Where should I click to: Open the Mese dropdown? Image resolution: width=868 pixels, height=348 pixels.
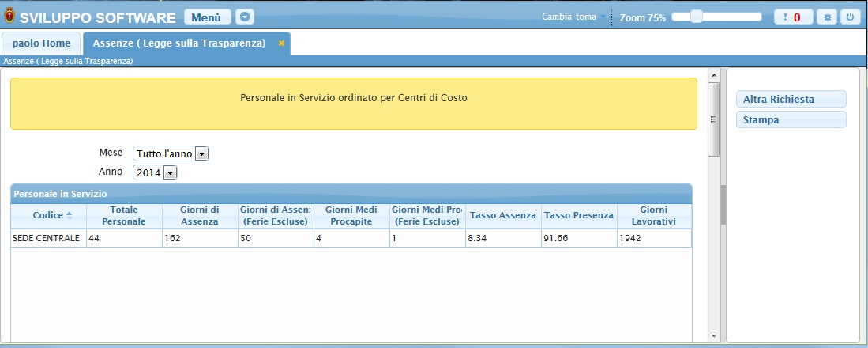tap(201, 153)
